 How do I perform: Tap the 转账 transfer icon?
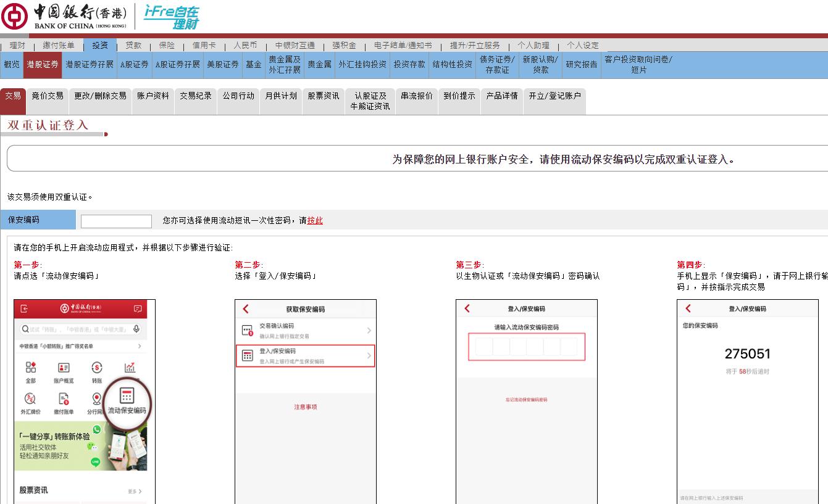coord(98,367)
